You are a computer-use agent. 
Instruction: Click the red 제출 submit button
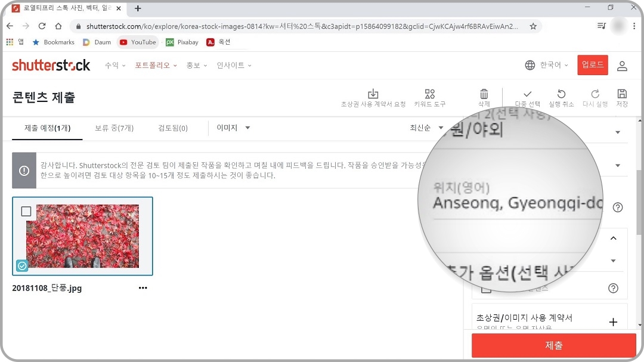(x=553, y=345)
